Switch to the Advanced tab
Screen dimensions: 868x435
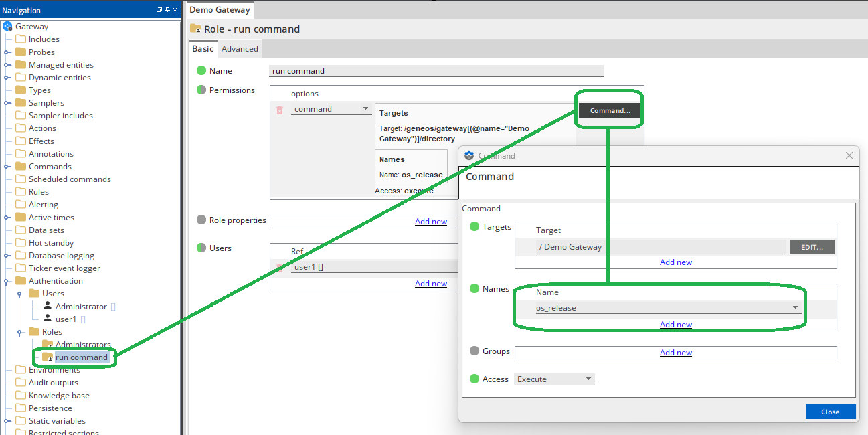point(240,49)
